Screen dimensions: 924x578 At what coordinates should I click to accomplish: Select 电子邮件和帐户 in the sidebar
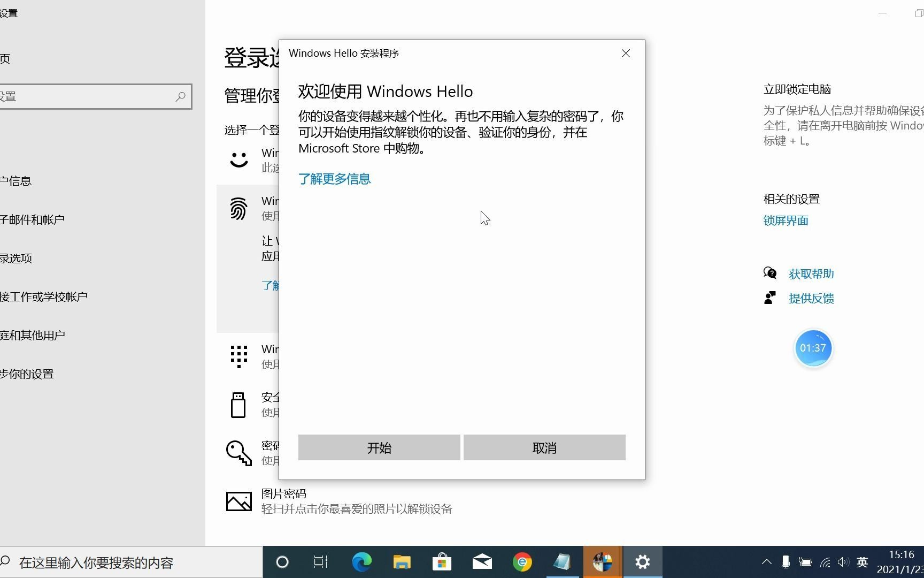pyautogui.click(x=34, y=219)
